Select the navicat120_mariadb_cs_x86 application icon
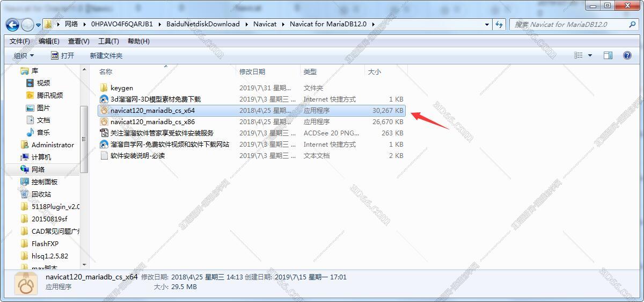Image resolution: width=644 pixels, height=302 pixels. (x=104, y=121)
